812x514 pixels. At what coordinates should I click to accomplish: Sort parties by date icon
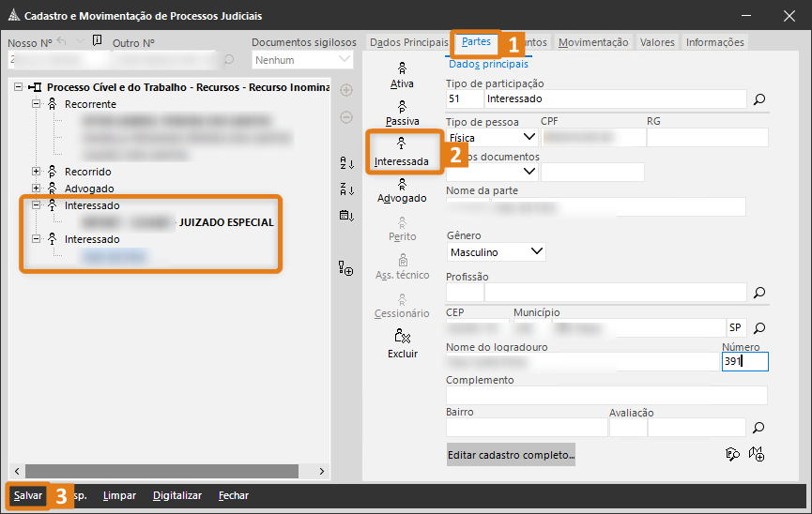[346, 216]
